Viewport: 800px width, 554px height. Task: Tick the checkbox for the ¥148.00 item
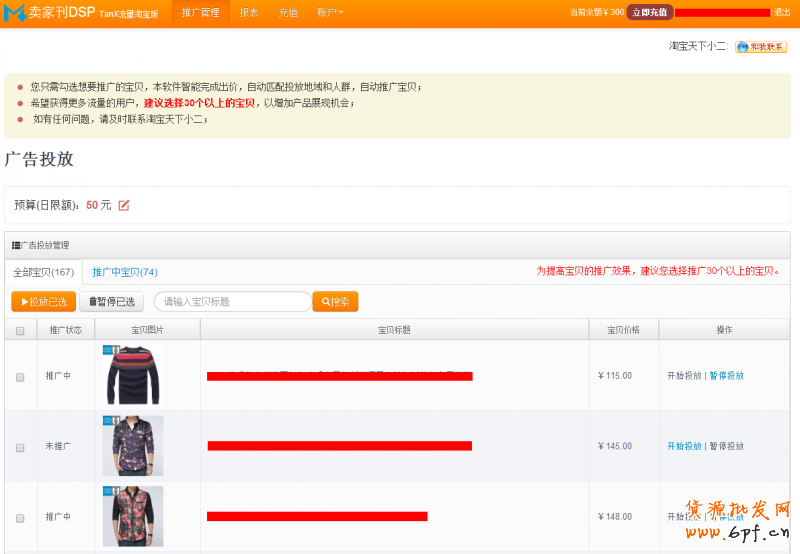click(x=20, y=518)
